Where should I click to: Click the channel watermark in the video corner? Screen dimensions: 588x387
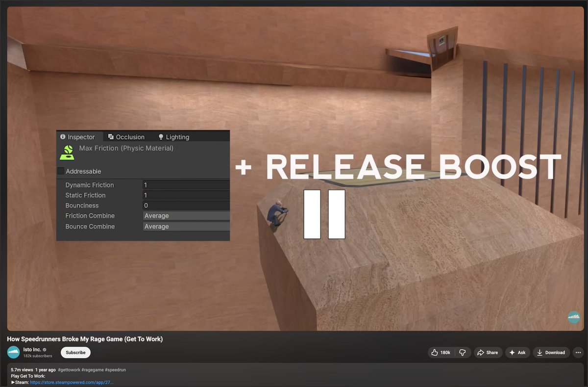click(573, 317)
